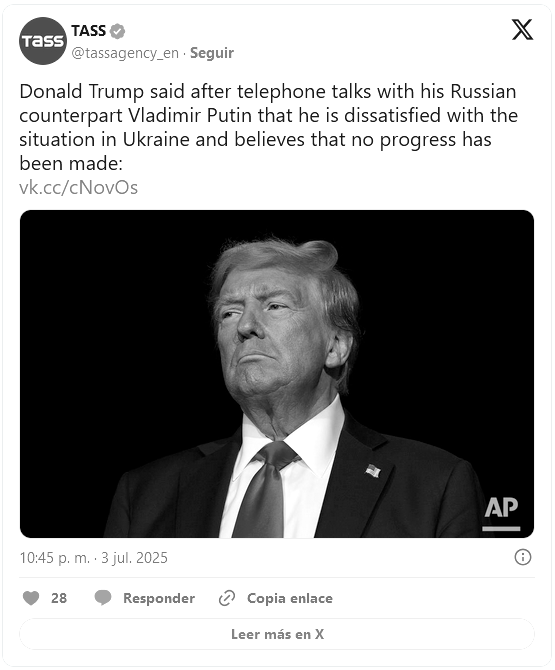
Task: Click the 28 likes count
Action: pyautogui.click(x=59, y=598)
